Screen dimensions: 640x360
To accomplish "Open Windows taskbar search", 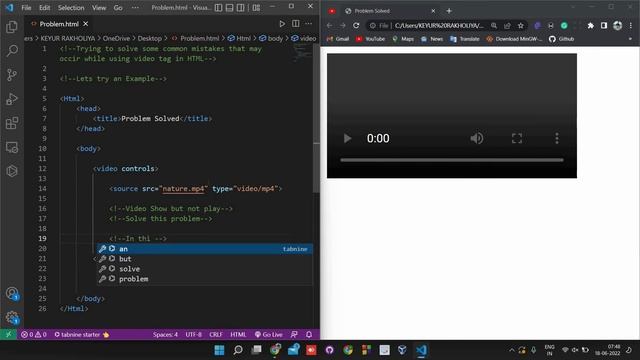I will [238, 350].
